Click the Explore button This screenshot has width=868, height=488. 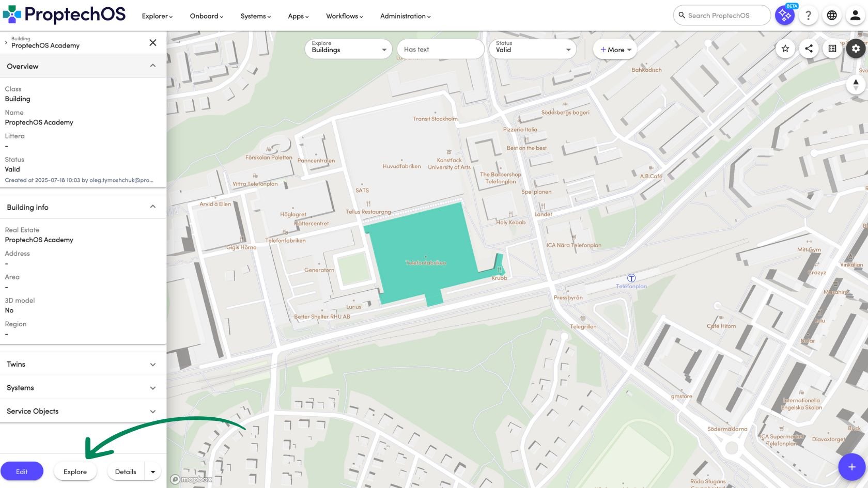coord(75,471)
